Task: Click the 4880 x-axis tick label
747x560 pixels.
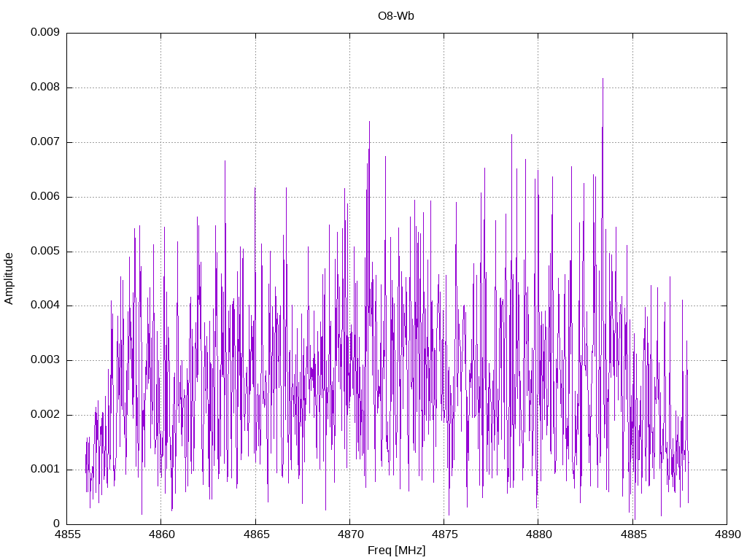Action: pyautogui.click(x=539, y=534)
